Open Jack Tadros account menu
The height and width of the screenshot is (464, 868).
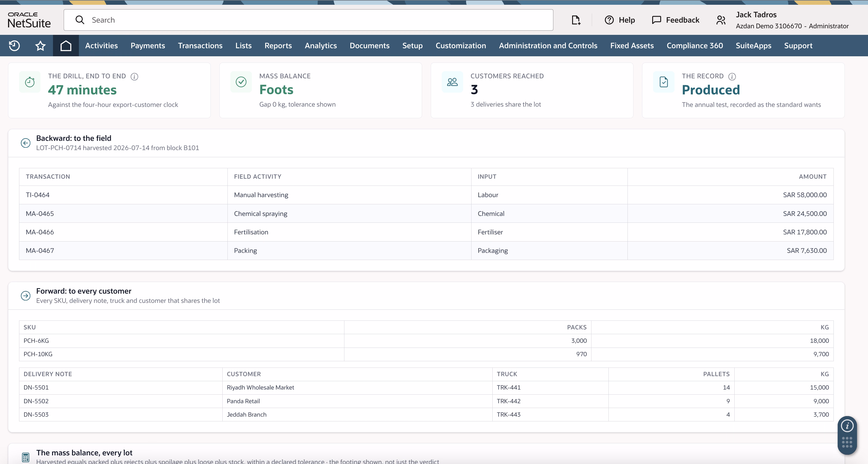point(792,20)
